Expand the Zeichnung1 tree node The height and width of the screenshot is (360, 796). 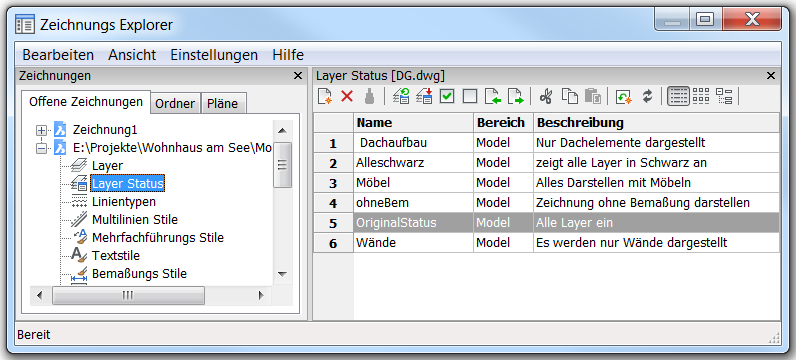[42, 130]
